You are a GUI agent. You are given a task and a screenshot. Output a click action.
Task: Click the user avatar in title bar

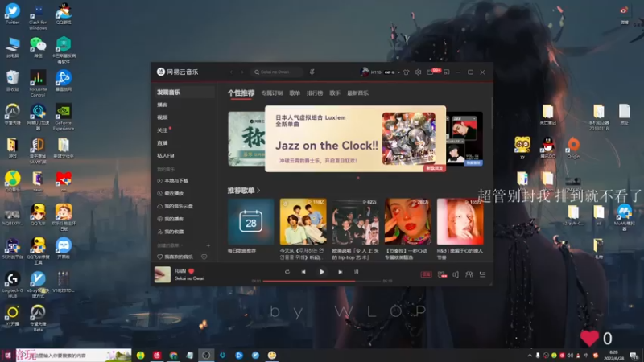365,72
